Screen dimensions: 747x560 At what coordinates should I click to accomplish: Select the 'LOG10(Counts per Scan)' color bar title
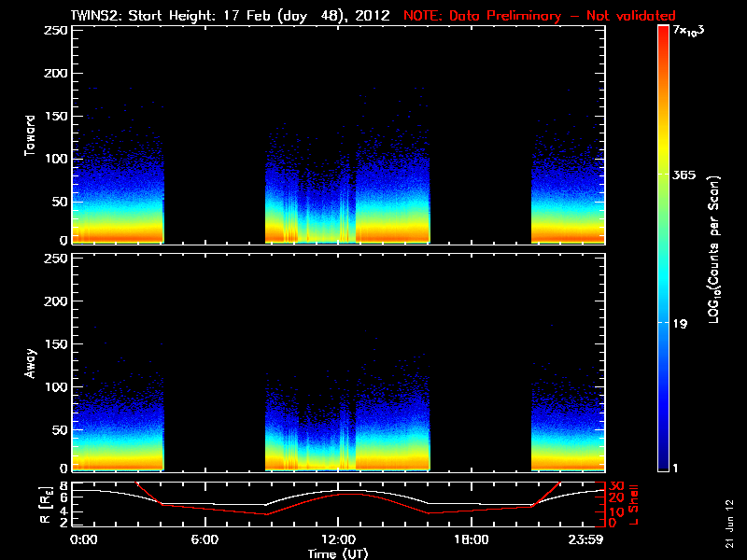pos(713,249)
